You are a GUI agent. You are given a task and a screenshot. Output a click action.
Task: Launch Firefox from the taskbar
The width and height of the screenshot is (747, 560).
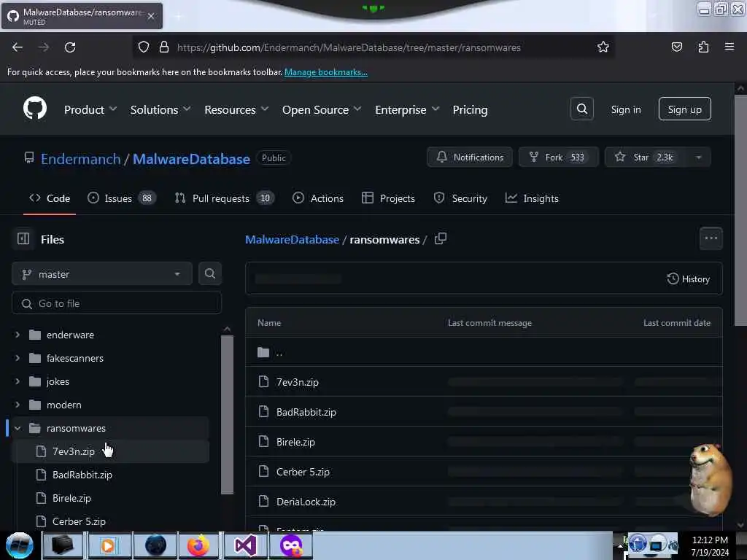click(x=198, y=545)
